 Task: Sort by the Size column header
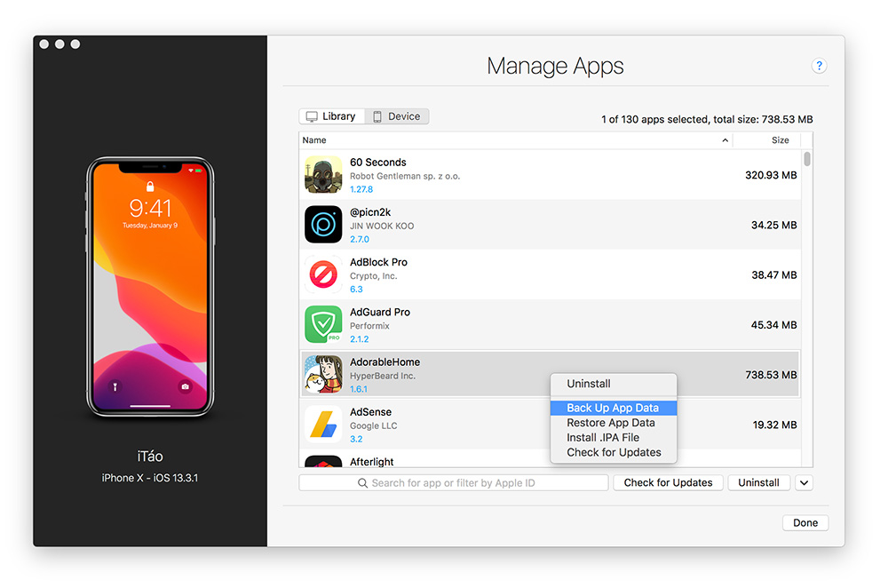click(x=780, y=140)
